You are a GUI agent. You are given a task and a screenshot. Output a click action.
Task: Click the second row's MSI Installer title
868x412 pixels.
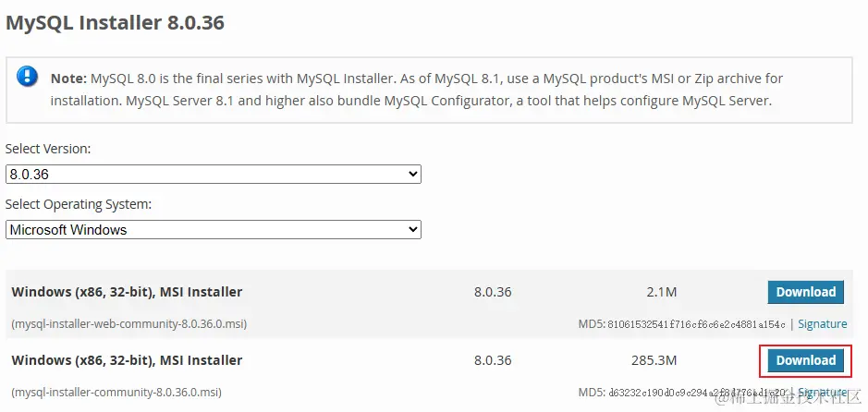tap(127, 360)
